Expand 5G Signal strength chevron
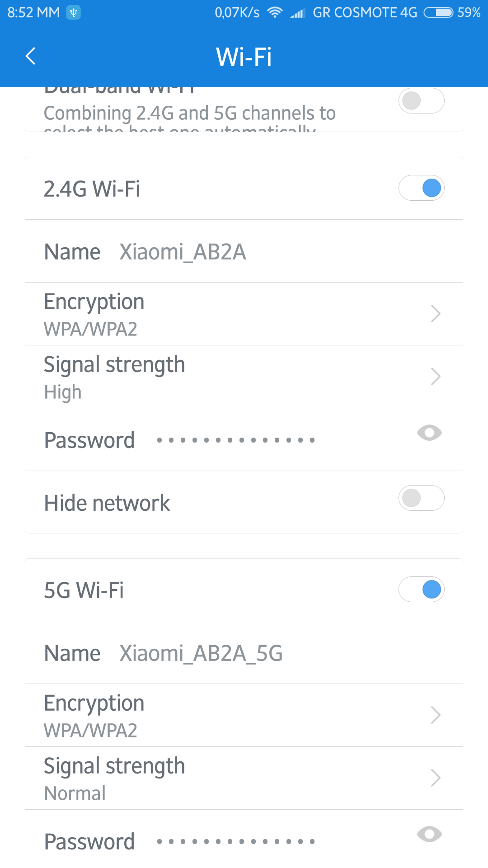Image resolution: width=488 pixels, height=868 pixels. 435,778
